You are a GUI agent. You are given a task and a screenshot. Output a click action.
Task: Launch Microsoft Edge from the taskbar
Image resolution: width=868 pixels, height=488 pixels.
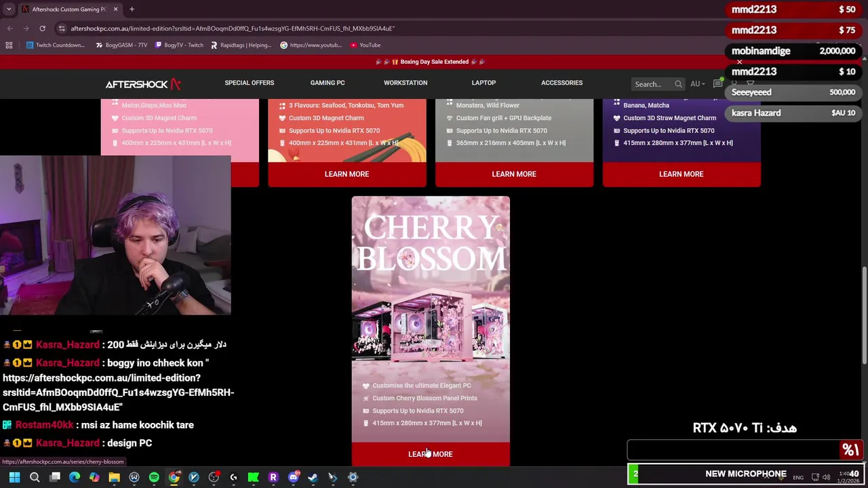pos(75,477)
